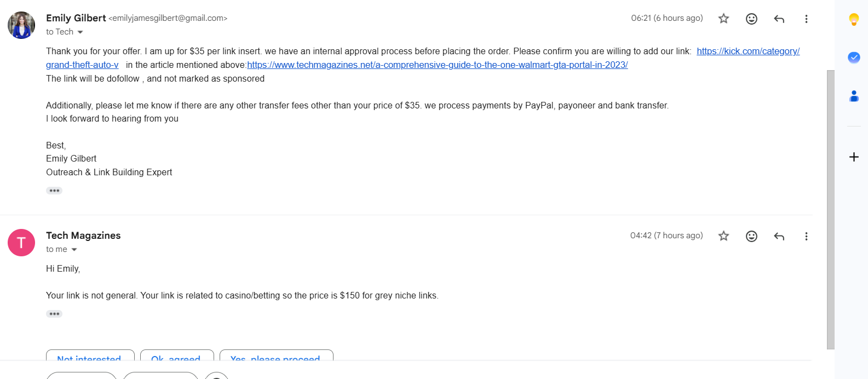Open more options for Emily Gilbert's message
868x379 pixels.
point(806,19)
